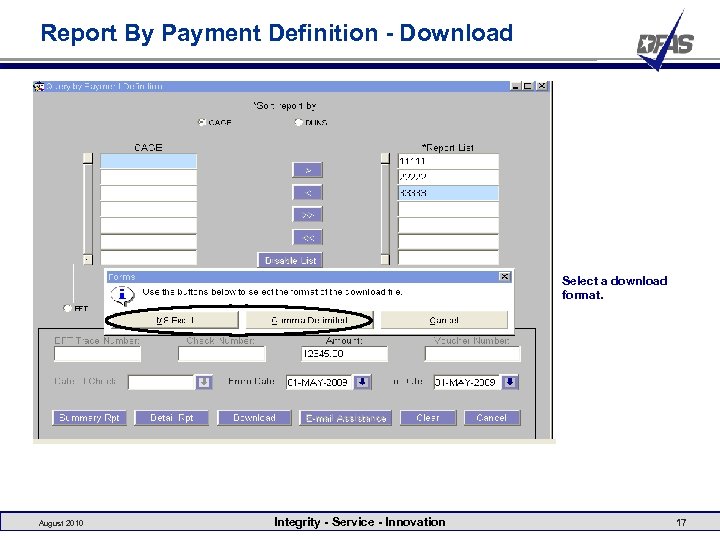Viewport: 720px width, 540px height.
Task: Click the double left-arrow remove-all button
Action: (x=308, y=237)
